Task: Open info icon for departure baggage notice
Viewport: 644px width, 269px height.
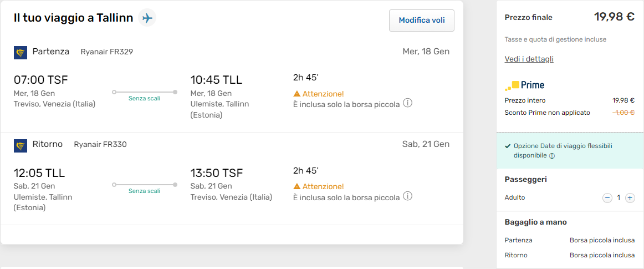Action: point(407,104)
